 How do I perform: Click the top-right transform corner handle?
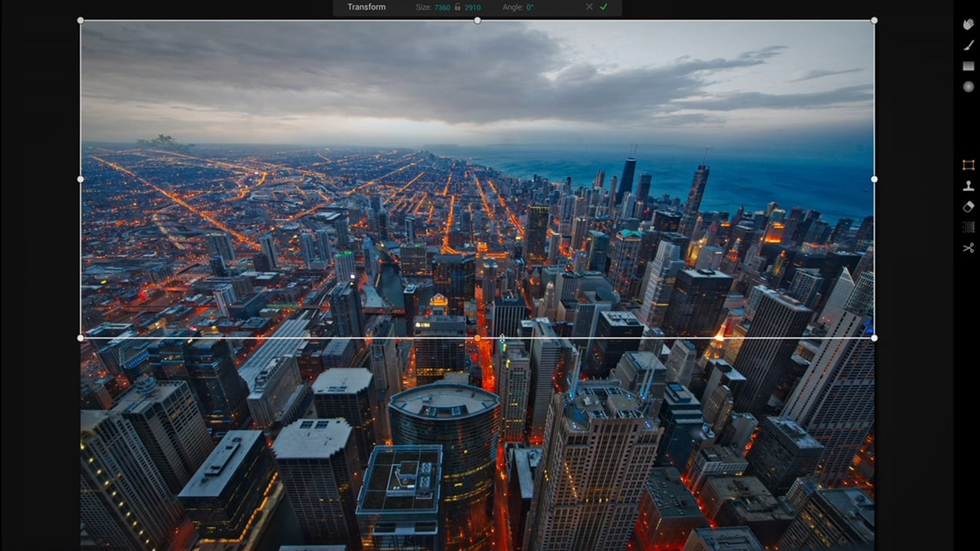[x=874, y=20]
